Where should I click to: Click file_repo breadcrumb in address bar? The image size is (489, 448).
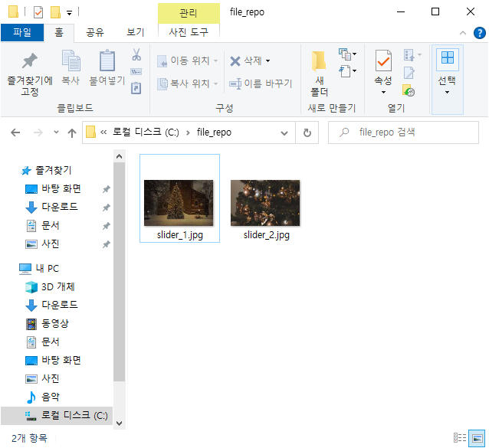coord(214,132)
